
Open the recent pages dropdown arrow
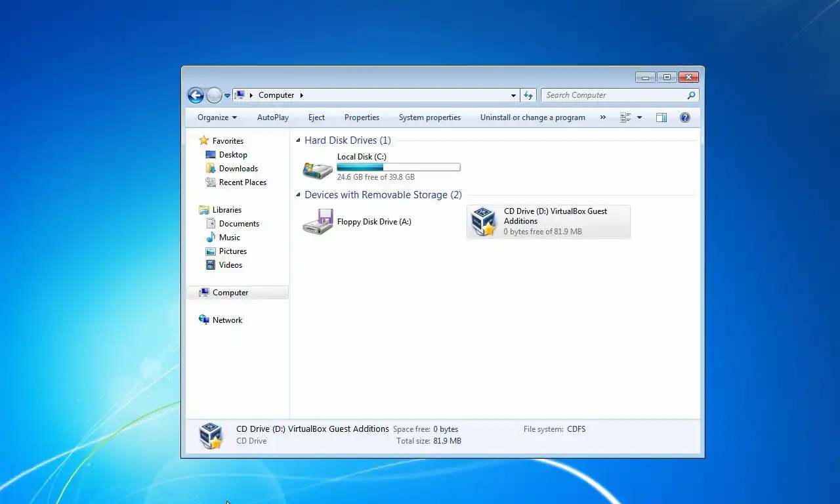pyautogui.click(x=227, y=96)
